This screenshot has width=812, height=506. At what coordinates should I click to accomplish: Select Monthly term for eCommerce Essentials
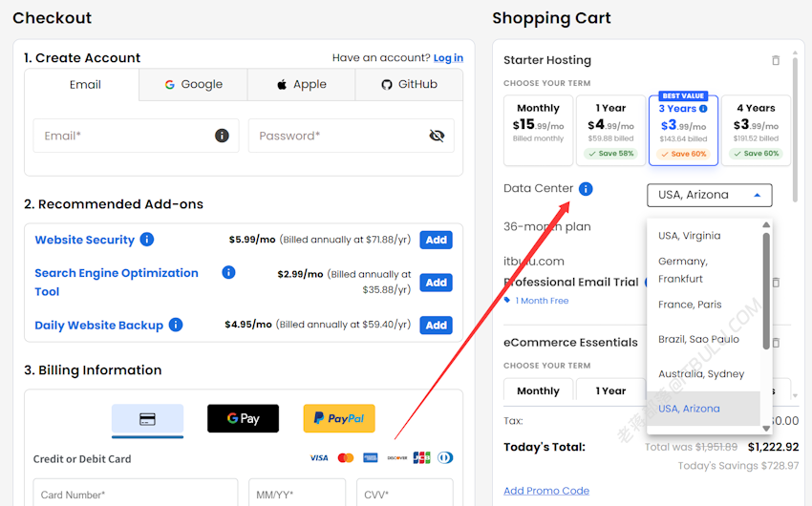(x=538, y=390)
